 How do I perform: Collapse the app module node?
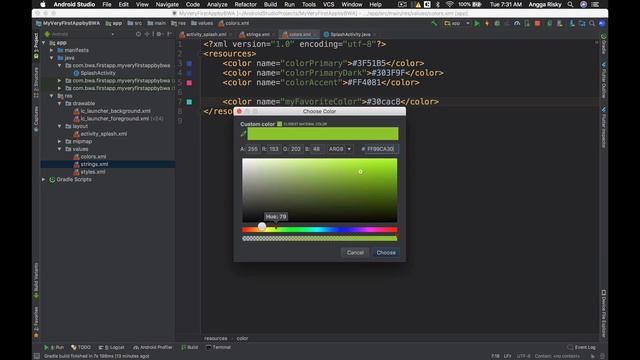click(x=44, y=42)
